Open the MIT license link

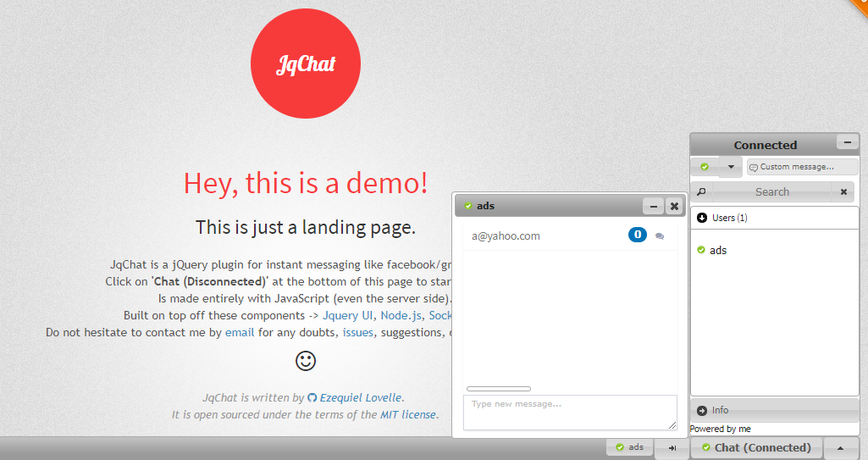[x=408, y=414]
